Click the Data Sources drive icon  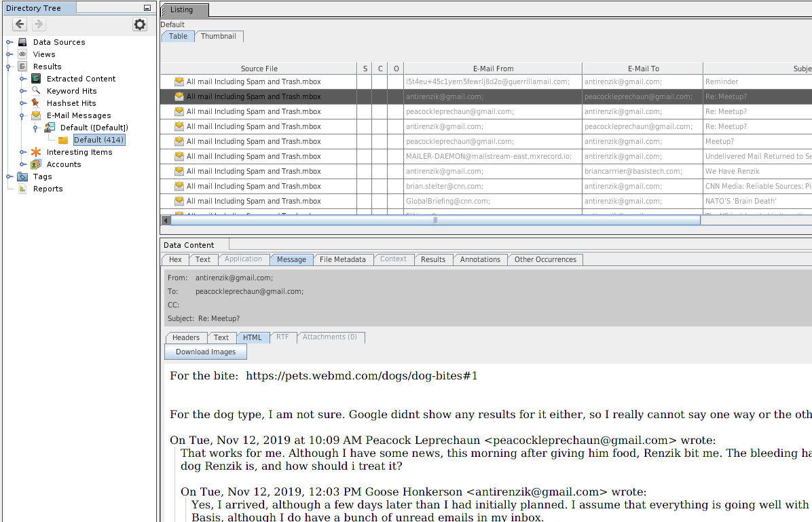point(22,42)
